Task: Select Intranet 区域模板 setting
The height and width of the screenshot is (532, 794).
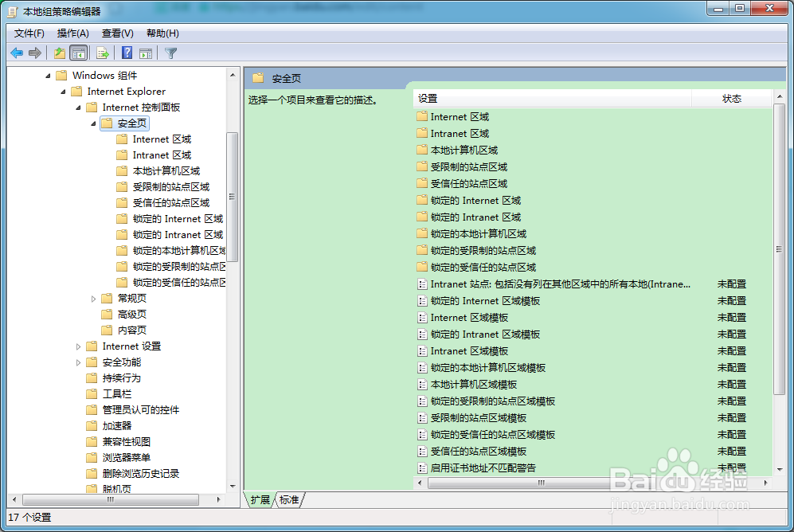Action: [x=469, y=350]
